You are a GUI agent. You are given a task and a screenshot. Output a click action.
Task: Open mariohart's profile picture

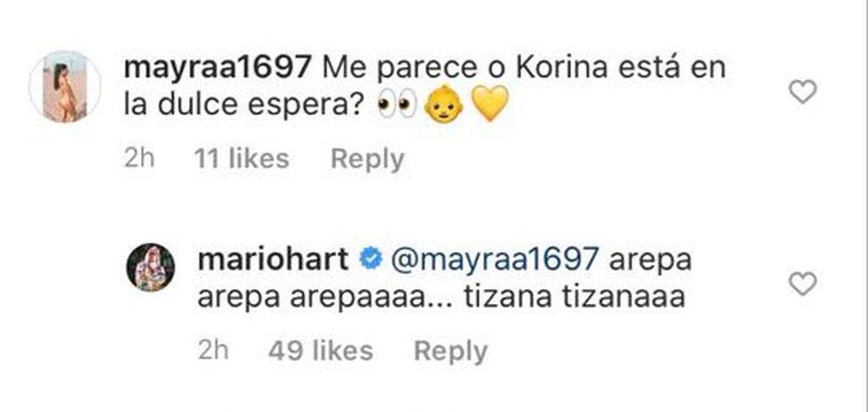pyautogui.click(x=151, y=268)
